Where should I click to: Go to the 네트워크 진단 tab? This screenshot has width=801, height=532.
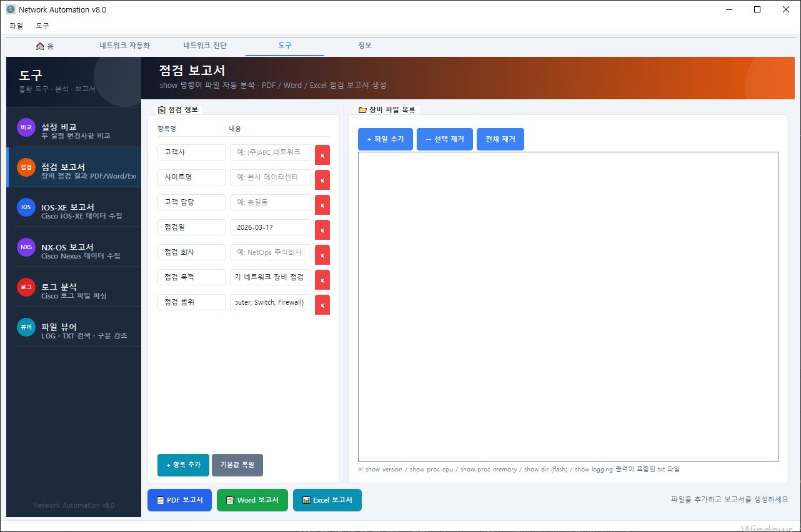205,46
